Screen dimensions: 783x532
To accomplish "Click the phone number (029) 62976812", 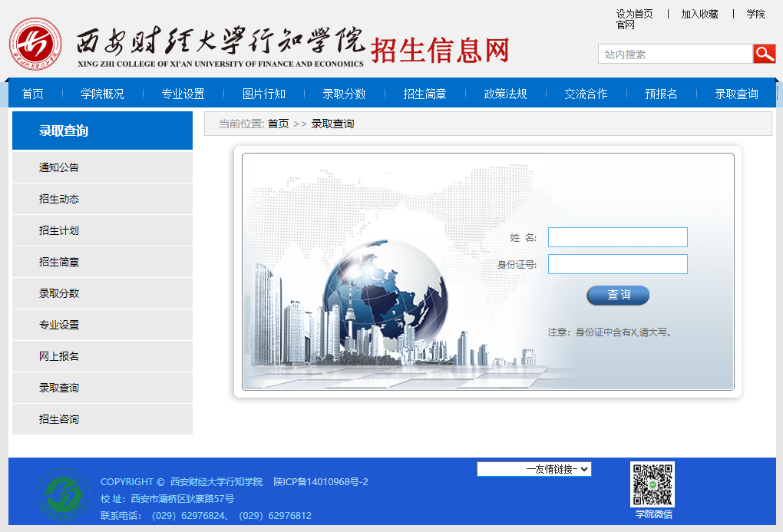I will [x=275, y=516].
